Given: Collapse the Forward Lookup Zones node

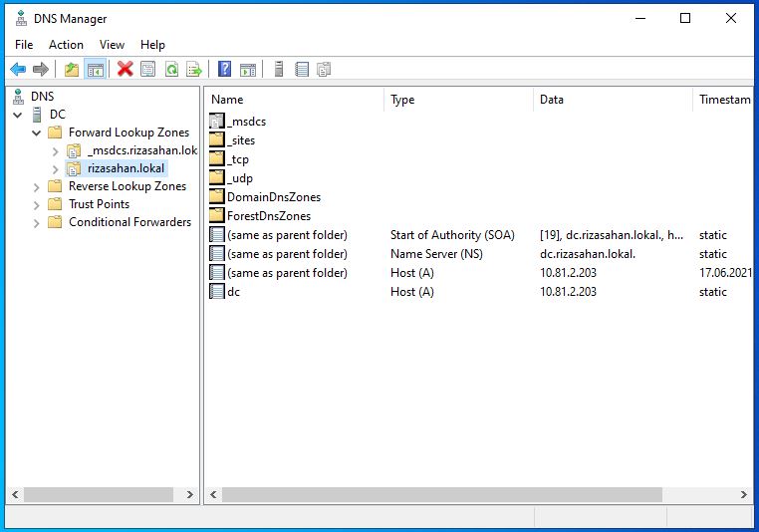Looking at the screenshot, I should point(37,133).
